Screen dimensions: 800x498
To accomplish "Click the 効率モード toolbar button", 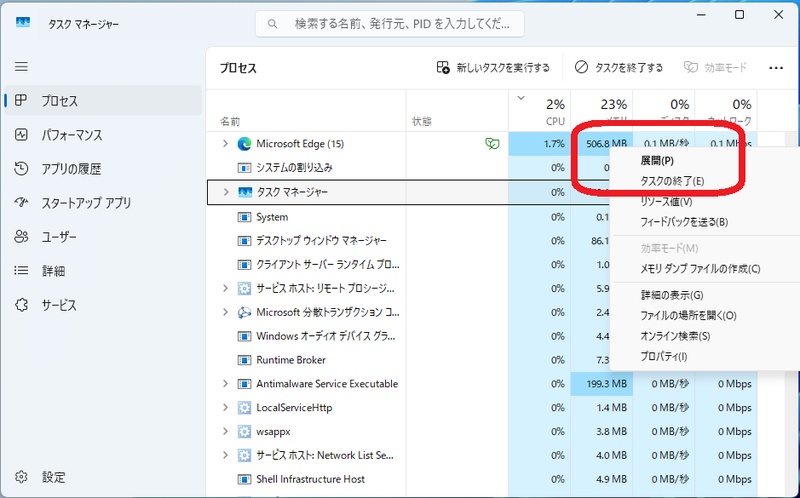I will pos(715,68).
